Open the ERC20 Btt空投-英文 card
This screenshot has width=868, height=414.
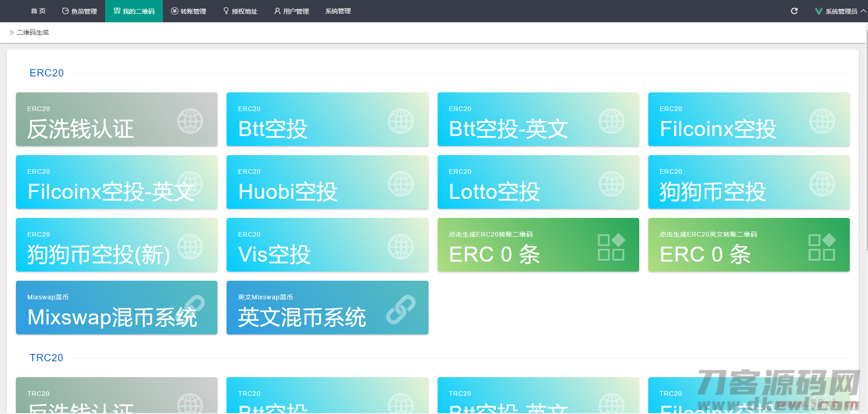click(538, 120)
